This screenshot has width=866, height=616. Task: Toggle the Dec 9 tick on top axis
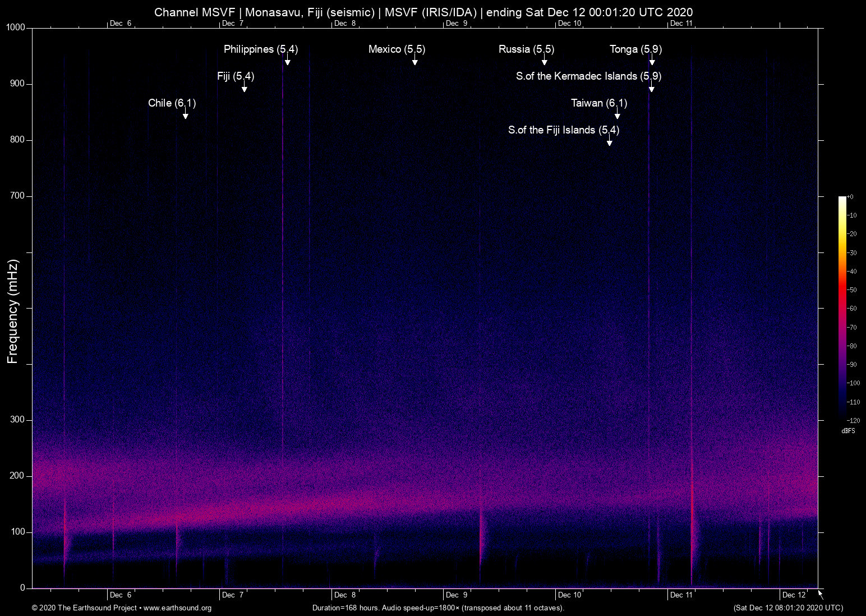456,24
